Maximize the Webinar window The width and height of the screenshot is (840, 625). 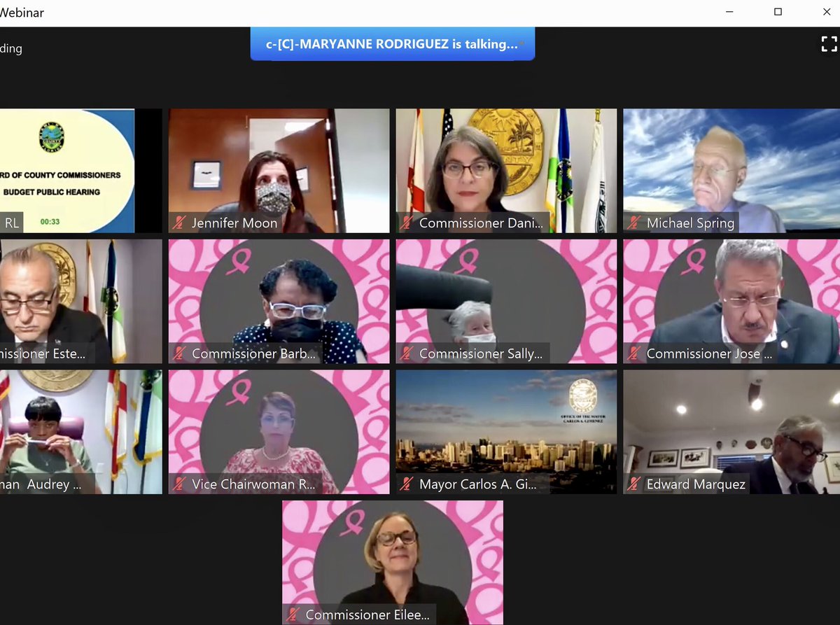point(778,12)
